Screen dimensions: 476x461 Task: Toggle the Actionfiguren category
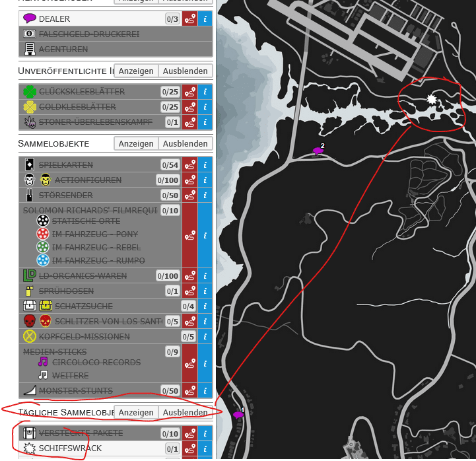coord(100,180)
